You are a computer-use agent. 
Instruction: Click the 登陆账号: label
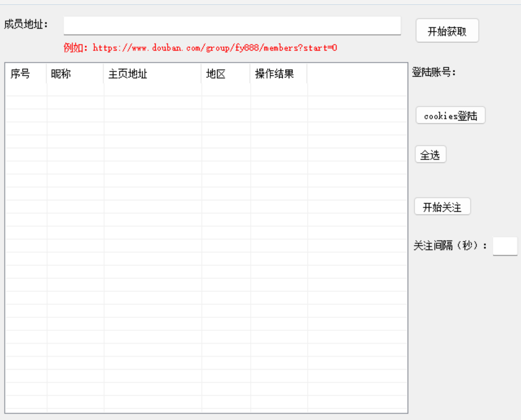click(x=434, y=72)
